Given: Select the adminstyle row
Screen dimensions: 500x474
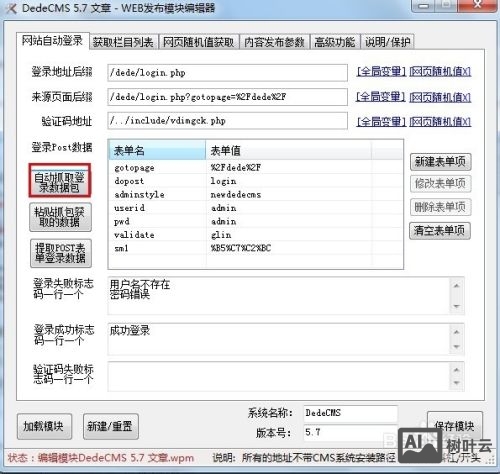Looking at the screenshot, I should coord(255,194).
